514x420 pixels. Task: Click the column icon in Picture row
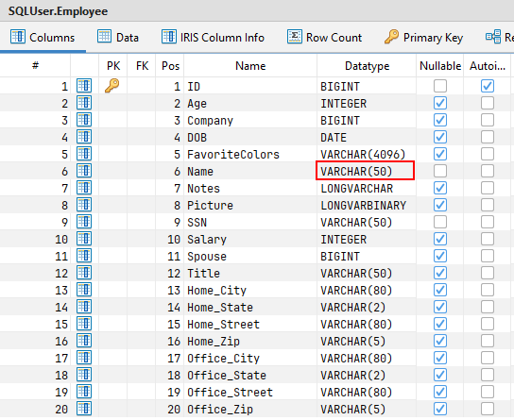coord(84,205)
